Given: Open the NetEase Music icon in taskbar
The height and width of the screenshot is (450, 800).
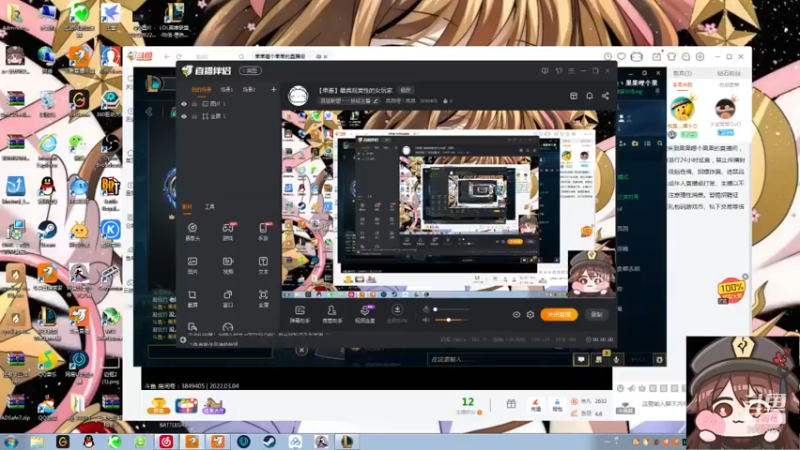Looking at the screenshot, I should (x=166, y=441).
